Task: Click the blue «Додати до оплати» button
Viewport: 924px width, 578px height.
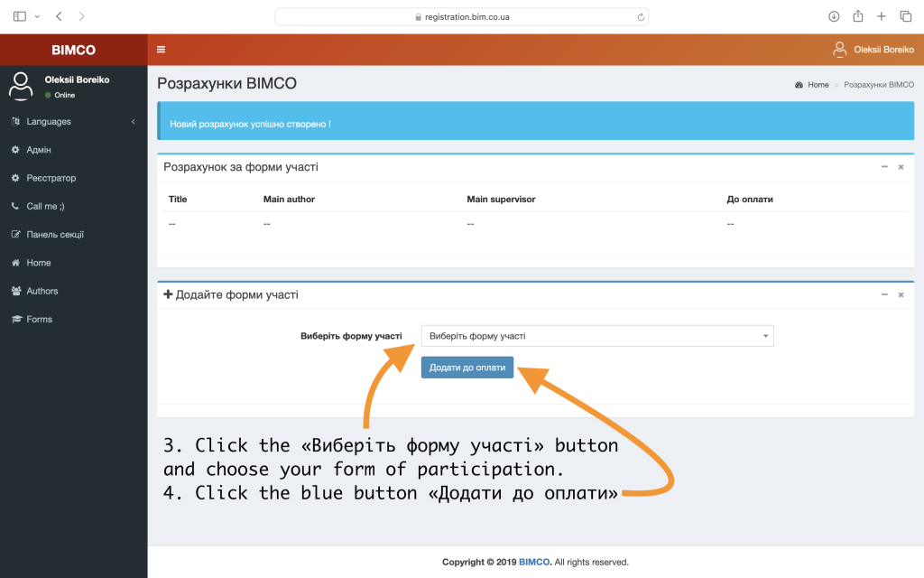Action: [x=467, y=368]
